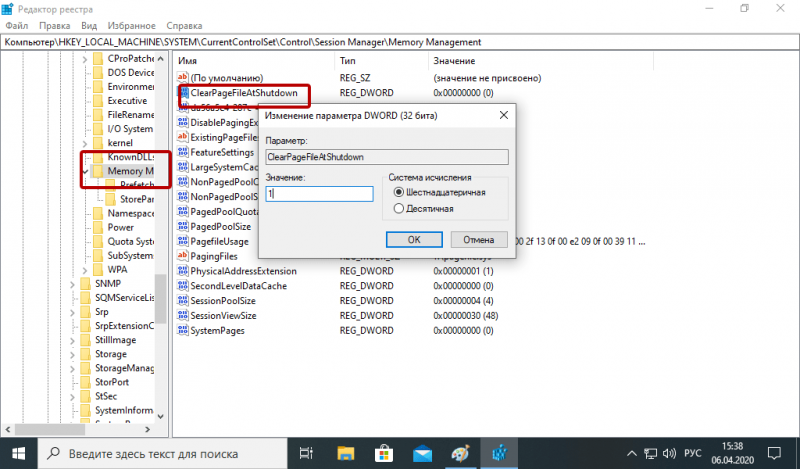
Task: Select the Десятичная radio button
Action: tap(399, 208)
